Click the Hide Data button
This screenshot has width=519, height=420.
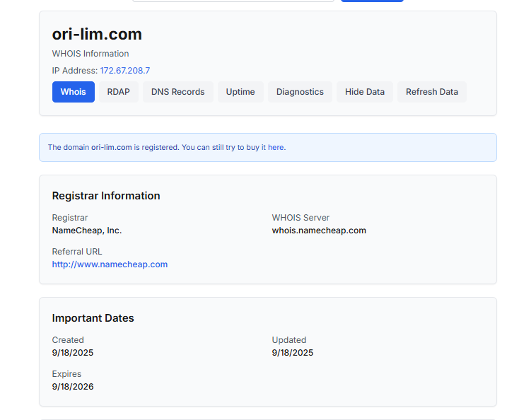[x=365, y=92]
